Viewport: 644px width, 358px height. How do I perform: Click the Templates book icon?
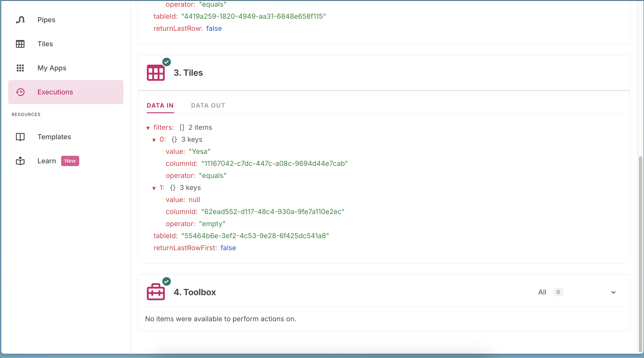click(x=20, y=137)
